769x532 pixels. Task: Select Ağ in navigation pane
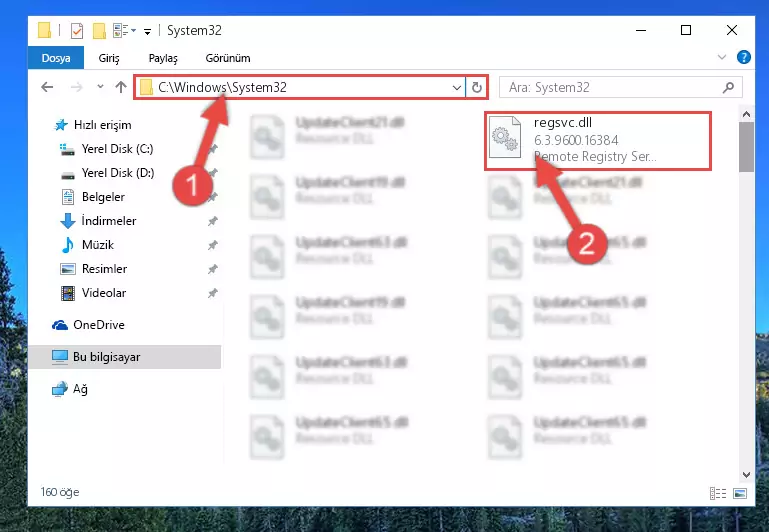70,389
